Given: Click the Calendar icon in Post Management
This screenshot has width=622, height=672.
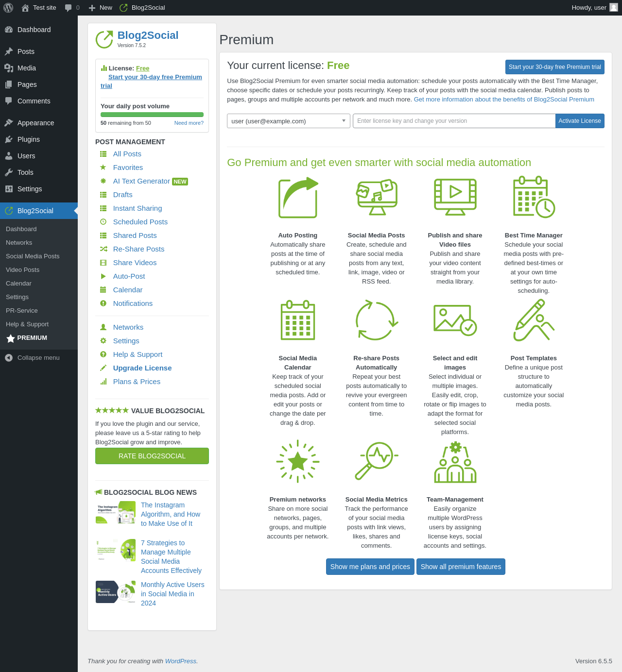Looking at the screenshot, I should pos(103,290).
